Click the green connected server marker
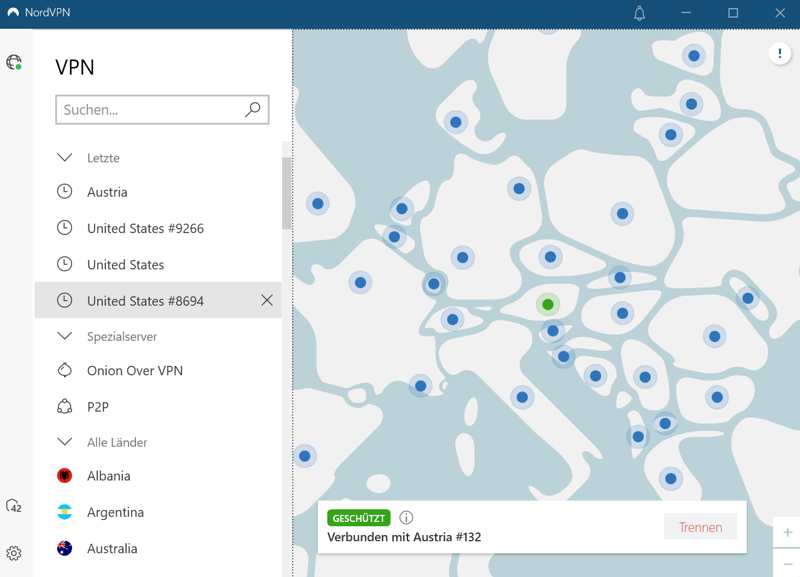 (548, 304)
